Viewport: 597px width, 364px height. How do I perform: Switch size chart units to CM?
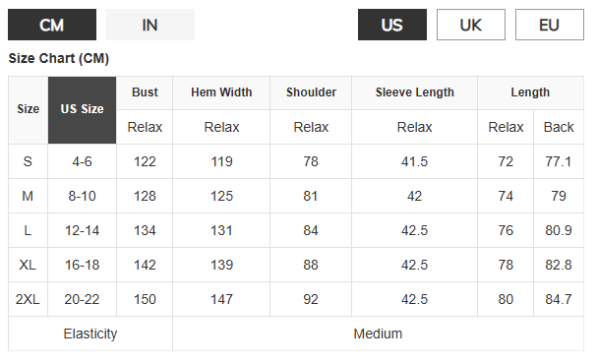(52, 25)
